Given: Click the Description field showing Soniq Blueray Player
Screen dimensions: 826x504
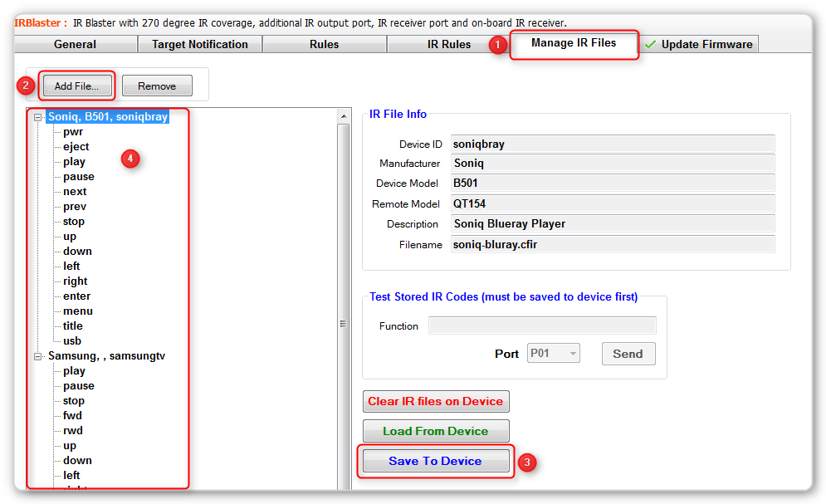Looking at the screenshot, I should pyautogui.click(x=612, y=223).
